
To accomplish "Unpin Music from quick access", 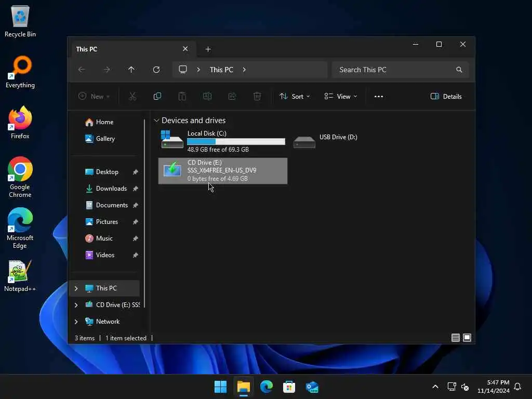I will [136, 238].
